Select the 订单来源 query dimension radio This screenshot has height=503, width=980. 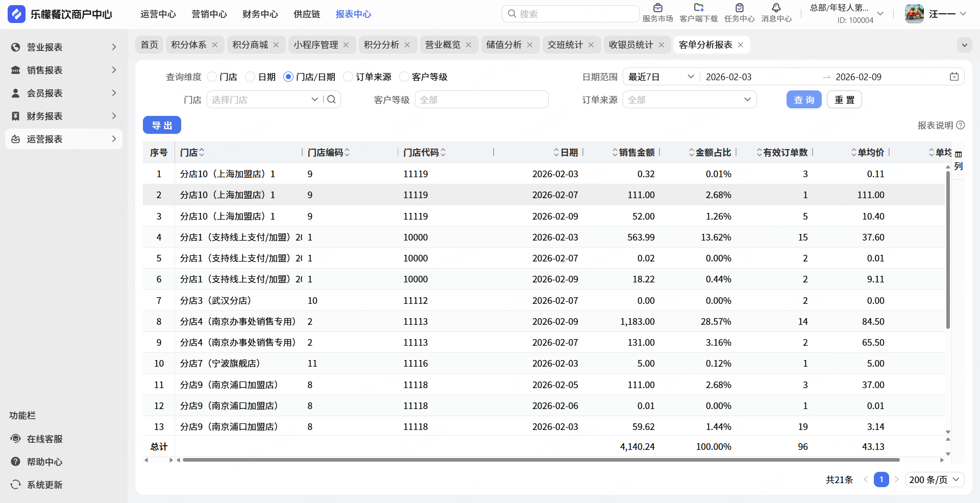pyautogui.click(x=349, y=77)
